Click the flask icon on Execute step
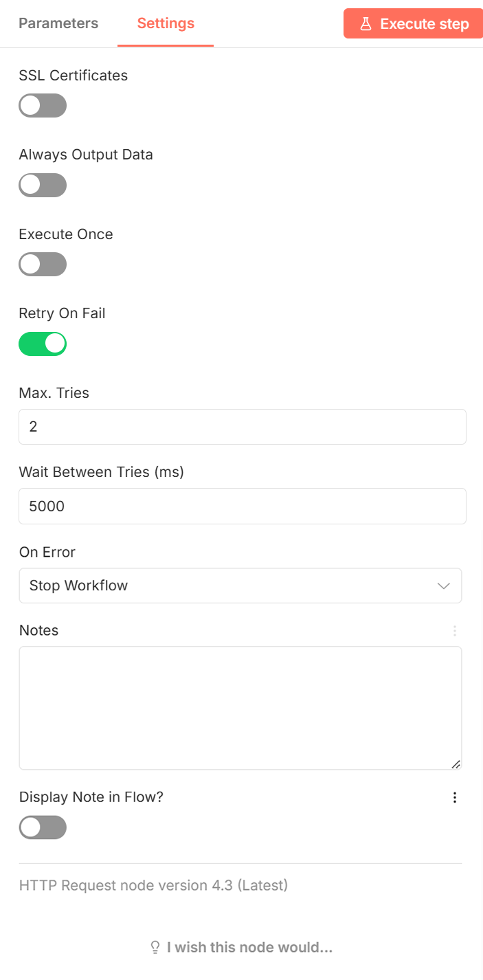Image resolution: width=483 pixels, height=980 pixels. pos(365,23)
